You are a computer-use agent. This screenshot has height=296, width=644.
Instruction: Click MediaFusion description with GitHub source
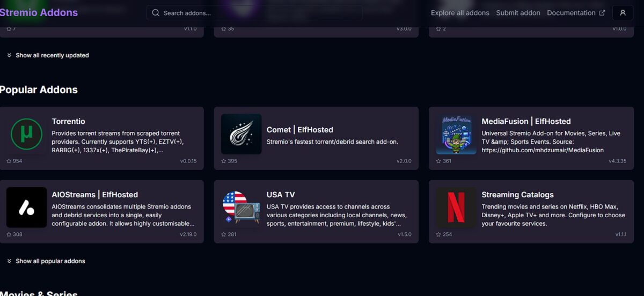pos(551,142)
